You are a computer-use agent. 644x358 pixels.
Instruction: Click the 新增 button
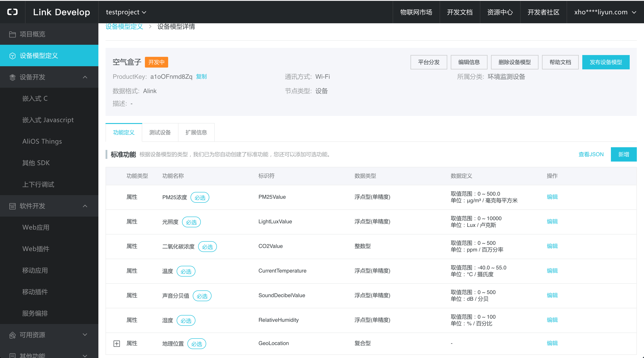tap(623, 154)
